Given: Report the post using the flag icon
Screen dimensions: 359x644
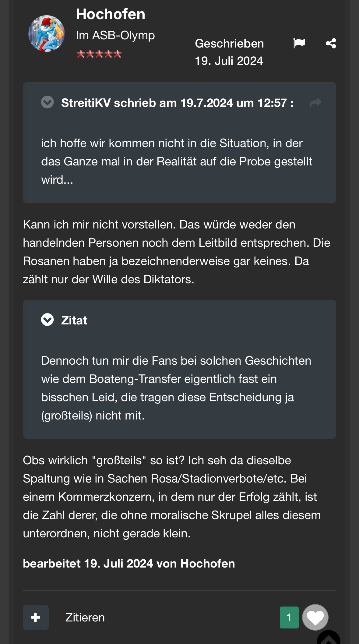Looking at the screenshot, I should [299, 43].
